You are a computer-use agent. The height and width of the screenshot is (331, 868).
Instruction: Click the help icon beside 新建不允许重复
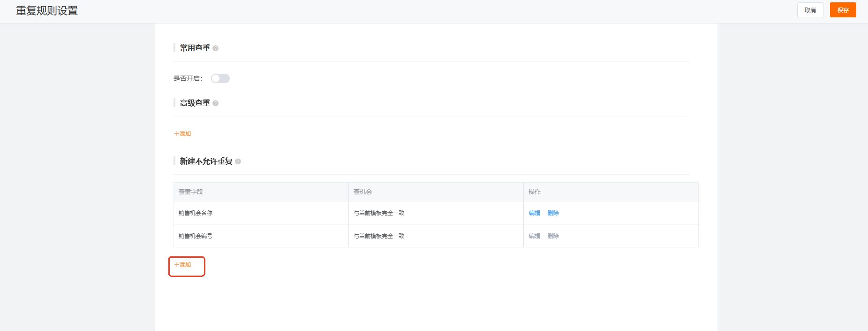238,162
